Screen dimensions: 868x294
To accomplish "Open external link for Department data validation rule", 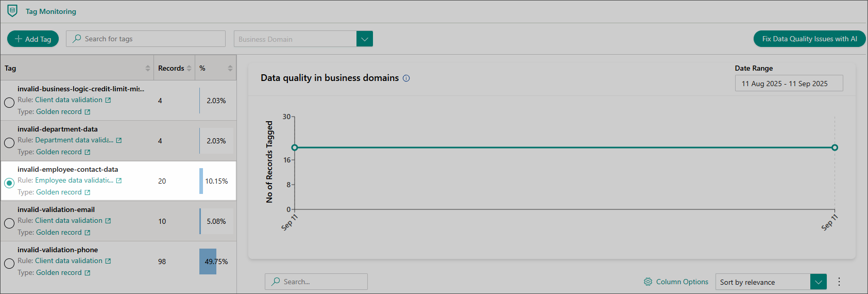I will (119, 140).
